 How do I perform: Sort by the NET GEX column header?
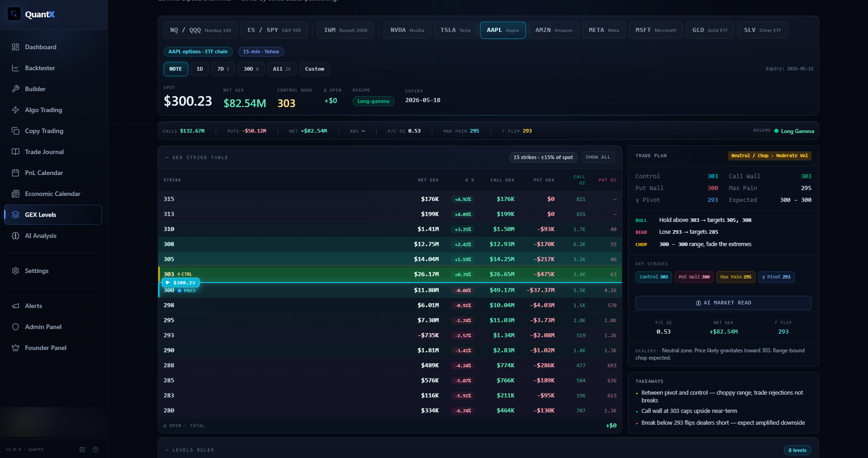(x=428, y=180)
